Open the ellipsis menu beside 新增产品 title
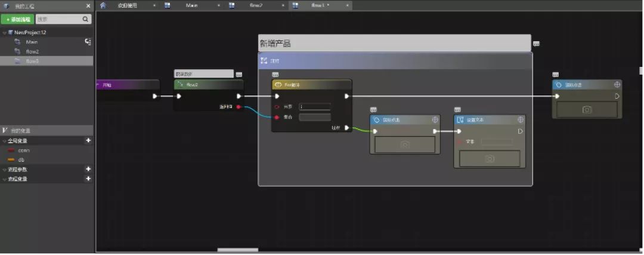The height and width of the screenshot is (255, 644). point(536,44)
